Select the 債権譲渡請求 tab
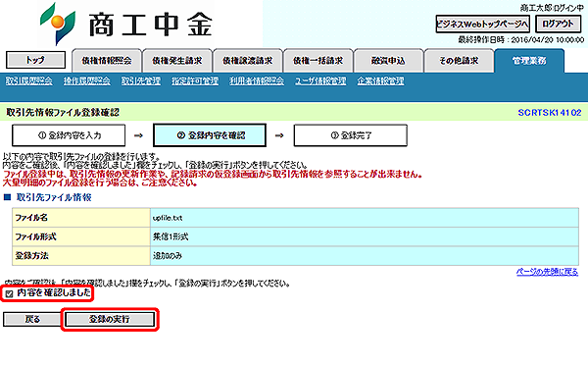588x365 pixels. click(248, 61)
